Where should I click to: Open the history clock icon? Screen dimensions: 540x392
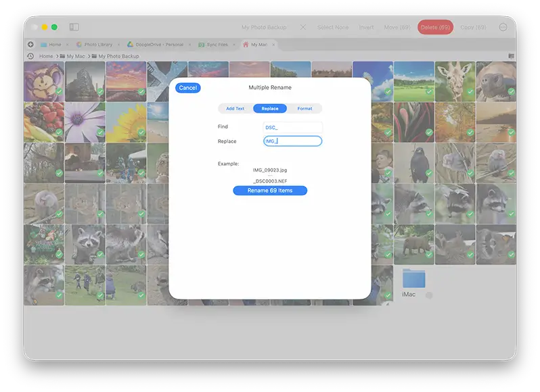coord(30,56)
